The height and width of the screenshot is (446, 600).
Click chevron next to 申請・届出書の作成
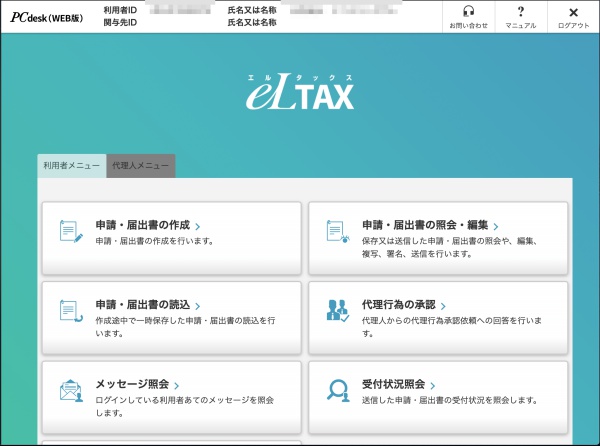197,226
